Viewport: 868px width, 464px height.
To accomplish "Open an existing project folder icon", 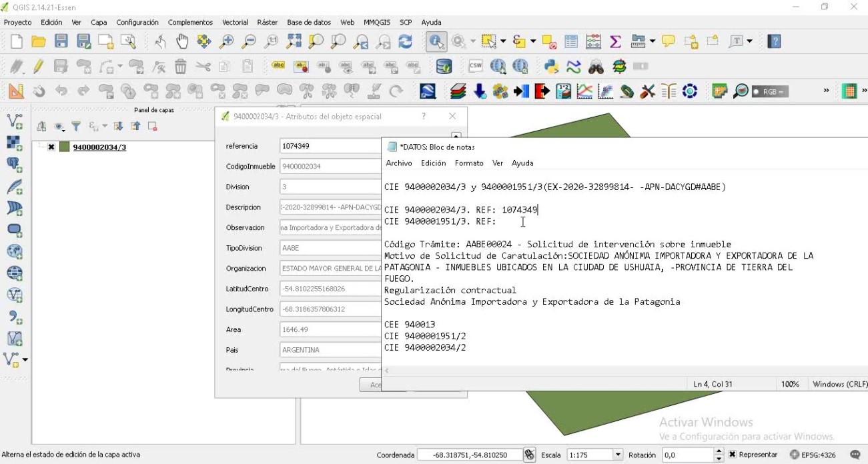I will [39, 42].
